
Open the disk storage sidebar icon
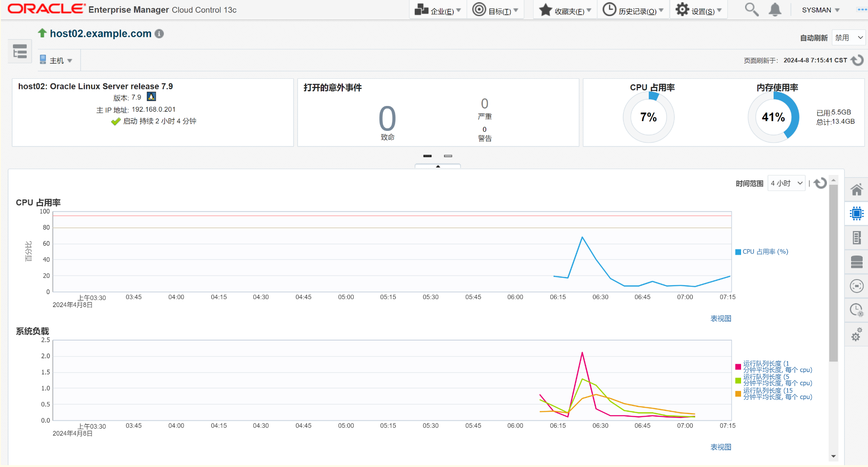[856, 262]
